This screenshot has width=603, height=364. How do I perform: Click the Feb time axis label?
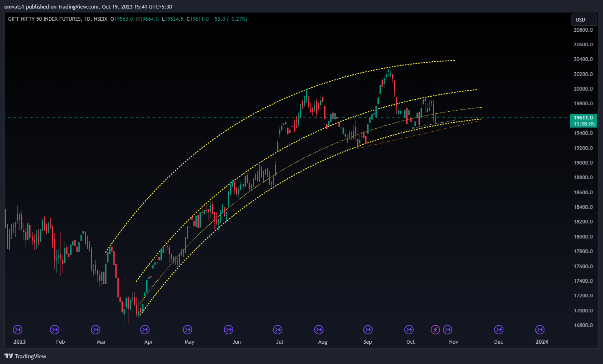[61, 342]
